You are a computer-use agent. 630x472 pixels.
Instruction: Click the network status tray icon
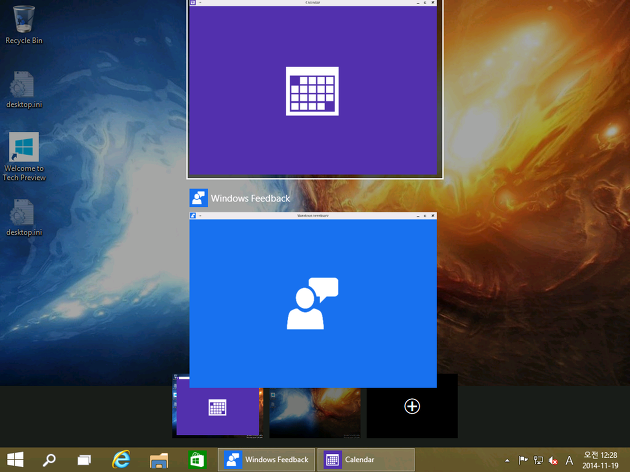point(538,460)
